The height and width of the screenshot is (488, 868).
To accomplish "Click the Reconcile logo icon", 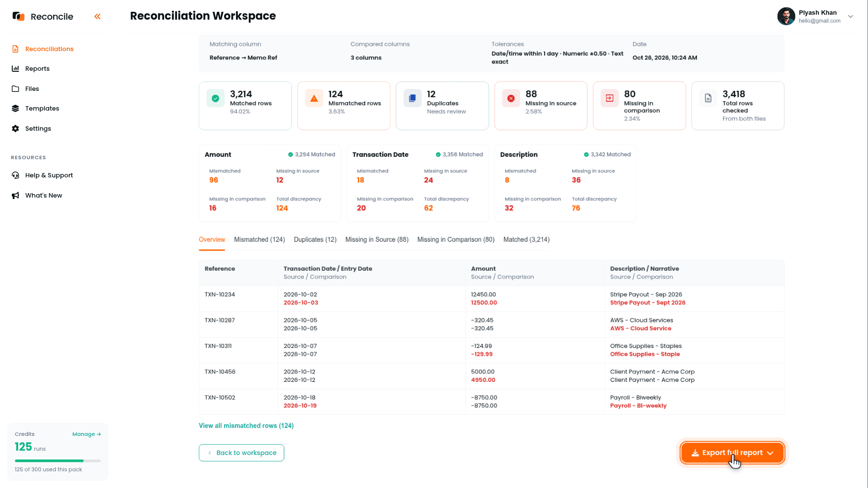I will pos(18,16).
